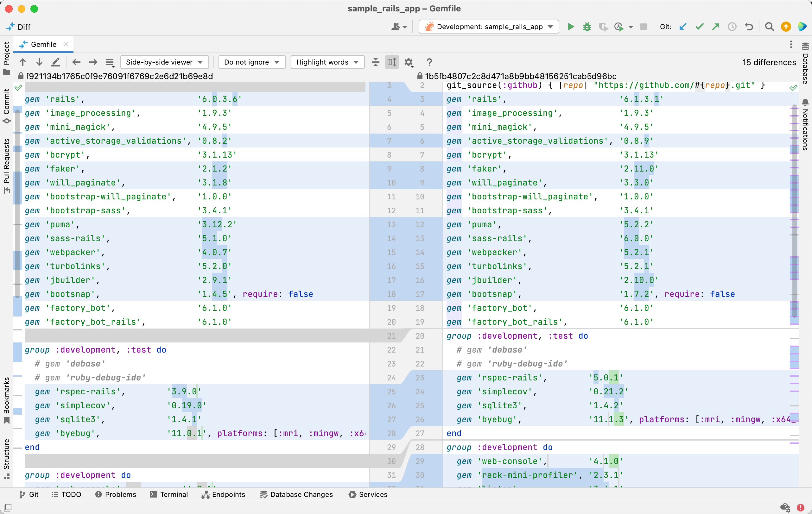Viewport: 812px width, 514px height.
Task: Toggle Synchronize scrolling button
Action: tap(392, 62)
